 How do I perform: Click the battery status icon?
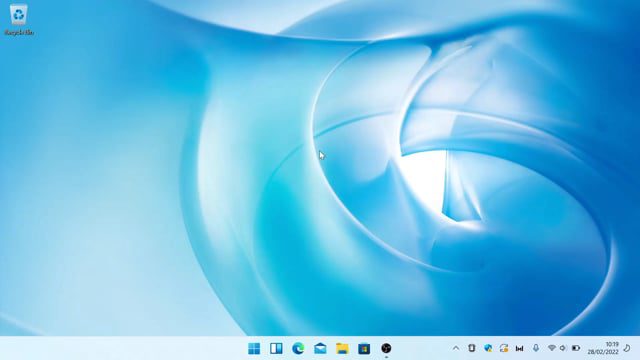coord(576,348)
